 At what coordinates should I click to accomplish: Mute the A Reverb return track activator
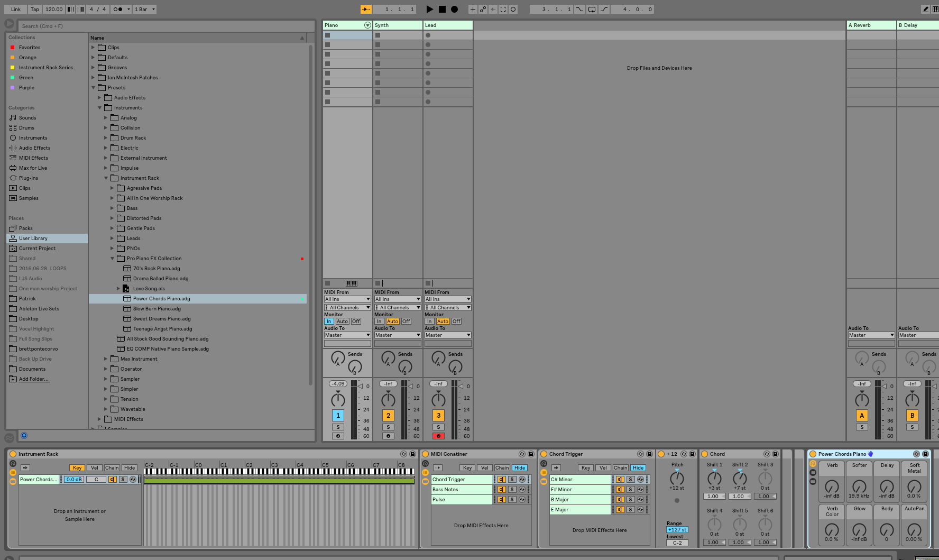coord(862,416)
